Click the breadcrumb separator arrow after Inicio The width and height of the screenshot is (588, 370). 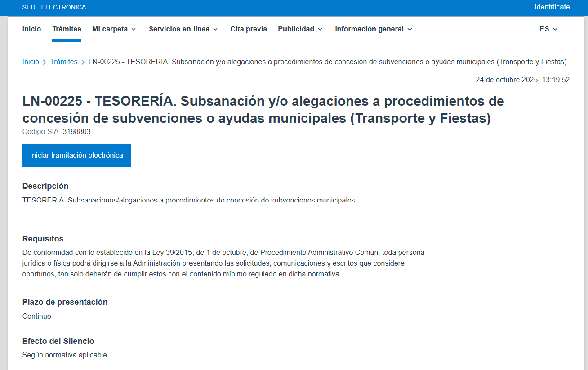coord(45,62)
